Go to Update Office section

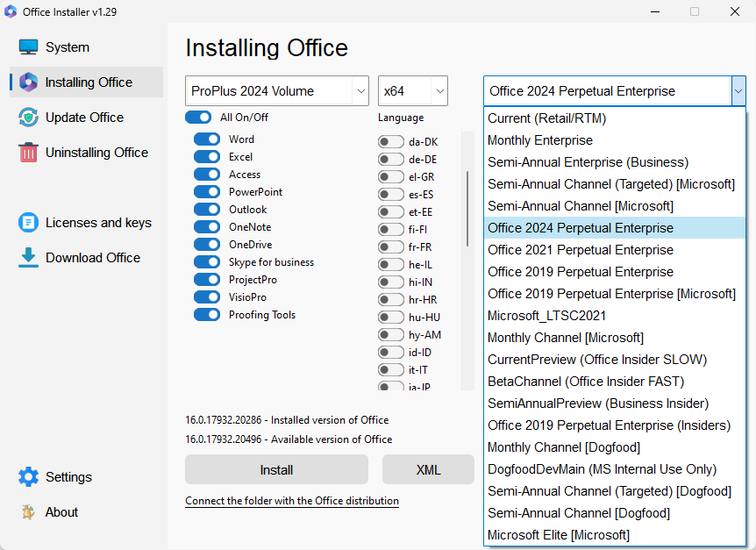click(x=84, y=118)
